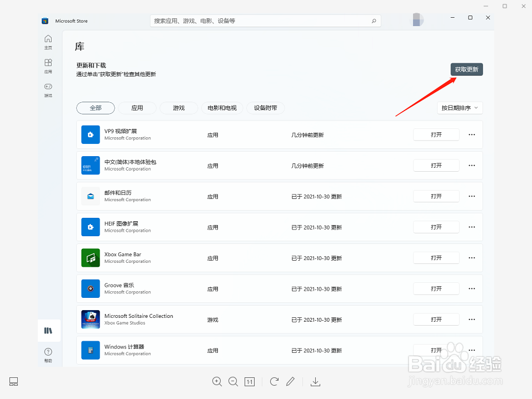This screenshot has height=399, width=532.
Task: Click the search magnifier icon
Action: (x=374, y=21)
